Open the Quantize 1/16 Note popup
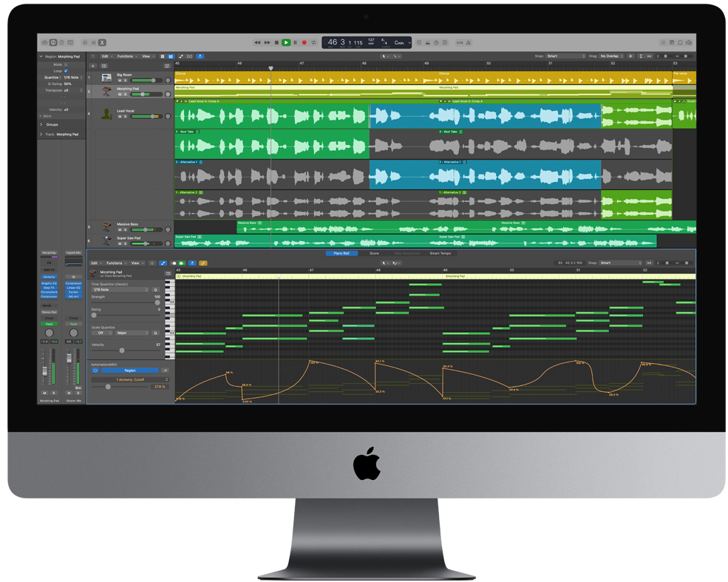The height and width of the screenshot is (582, 728). [73, 78]
